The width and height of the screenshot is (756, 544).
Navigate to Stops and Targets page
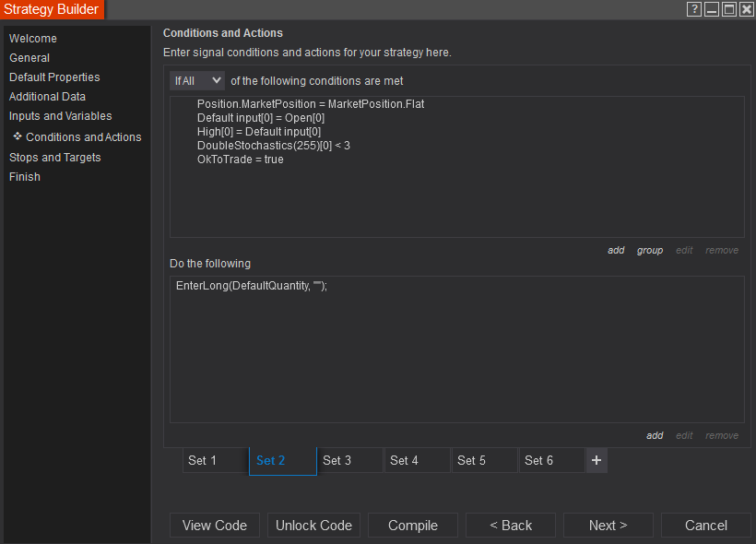[54, 158]
